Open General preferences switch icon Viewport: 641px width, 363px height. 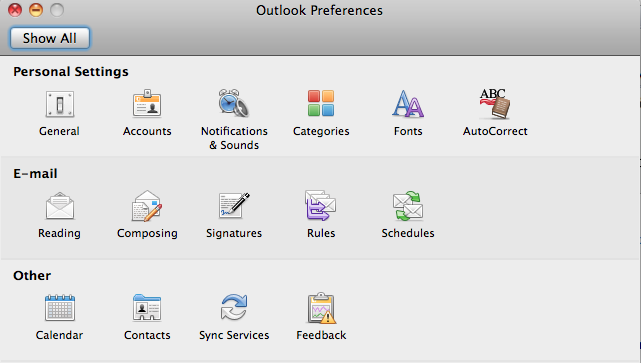pyautogui.click(x=59, y=104)
